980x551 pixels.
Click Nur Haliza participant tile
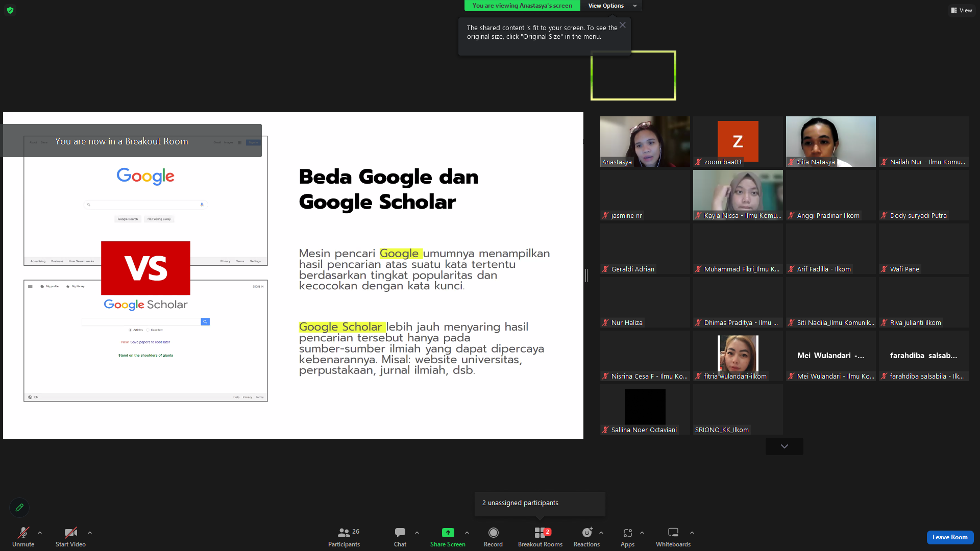pos(645,302)
